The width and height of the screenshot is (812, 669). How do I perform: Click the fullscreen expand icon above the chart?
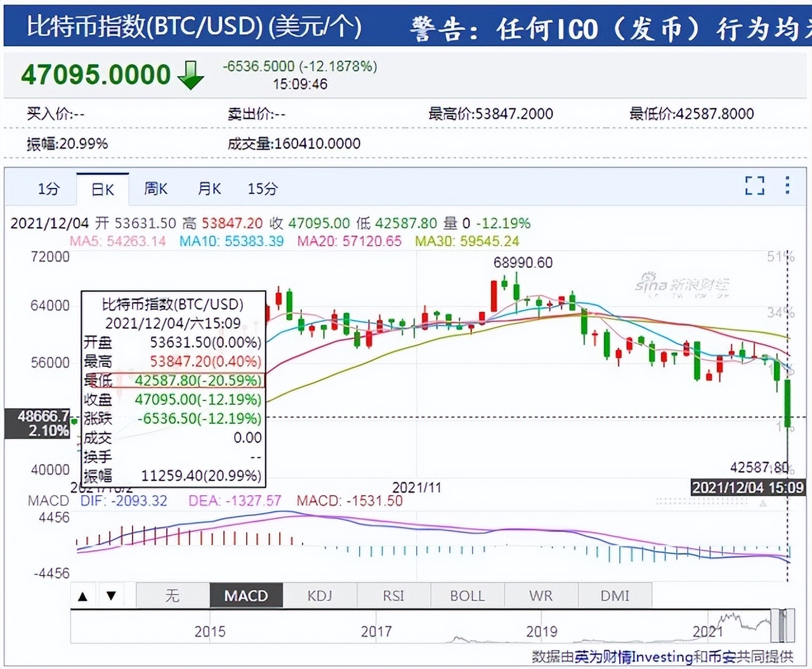(x=755, y=185)
